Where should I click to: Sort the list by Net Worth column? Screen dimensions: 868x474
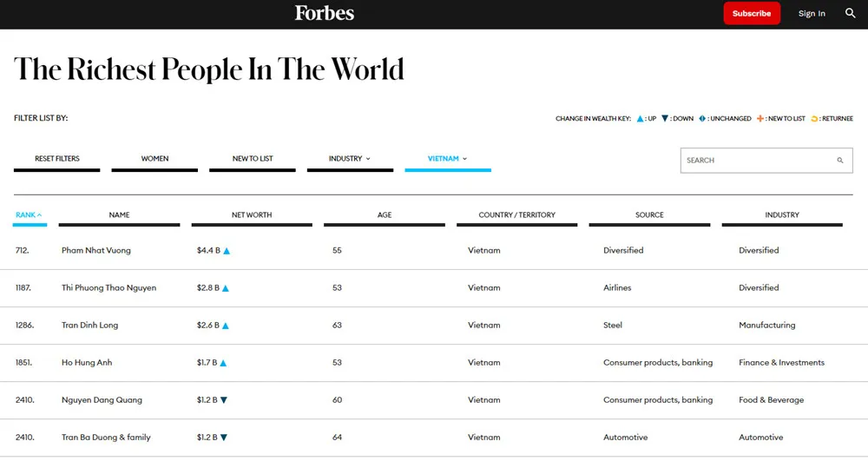tap(252, 214)
